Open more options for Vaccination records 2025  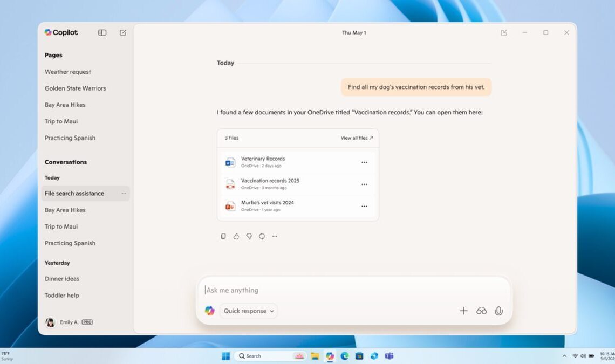[364, 184]
